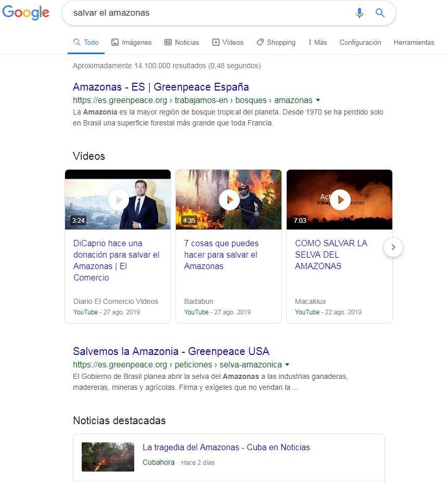
Task: Click the Vídeos section heading
Action: (89, 156)
